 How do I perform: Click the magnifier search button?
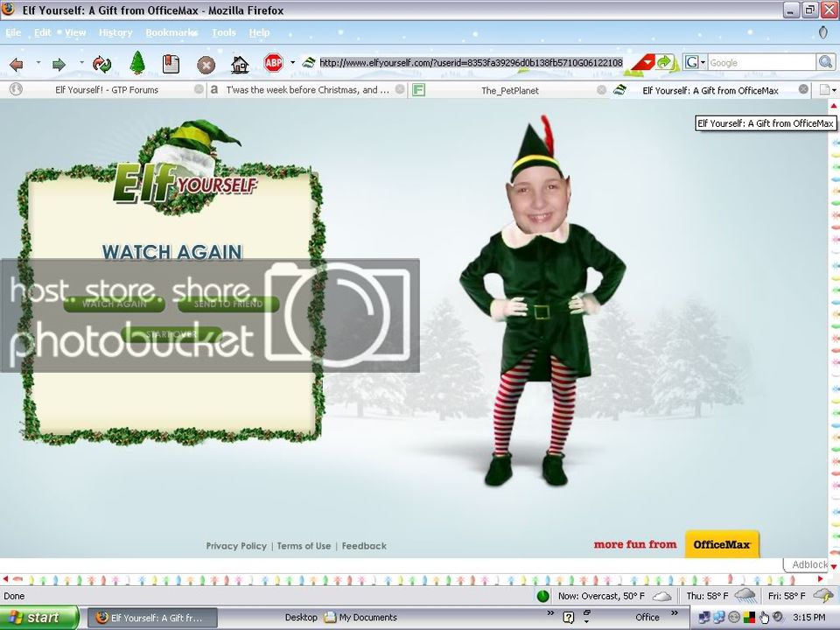click(825, 62)
